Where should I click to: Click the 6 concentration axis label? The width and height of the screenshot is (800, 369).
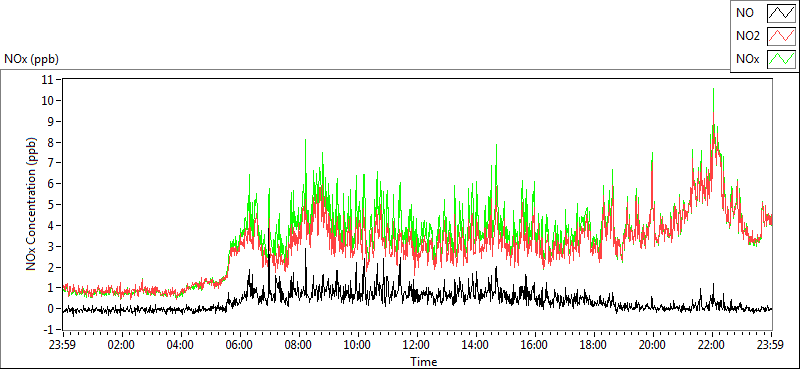click(x=52, y=184)
